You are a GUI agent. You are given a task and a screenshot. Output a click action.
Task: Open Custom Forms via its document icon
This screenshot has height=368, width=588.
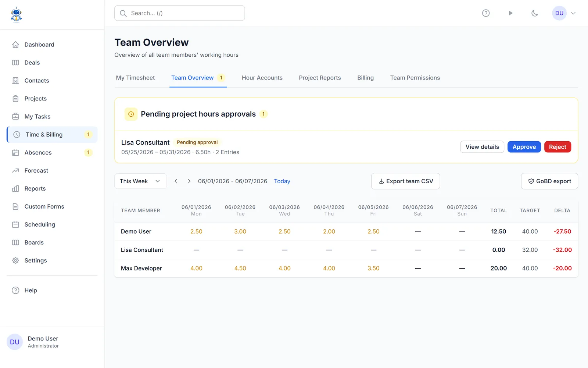coord(15,207)
